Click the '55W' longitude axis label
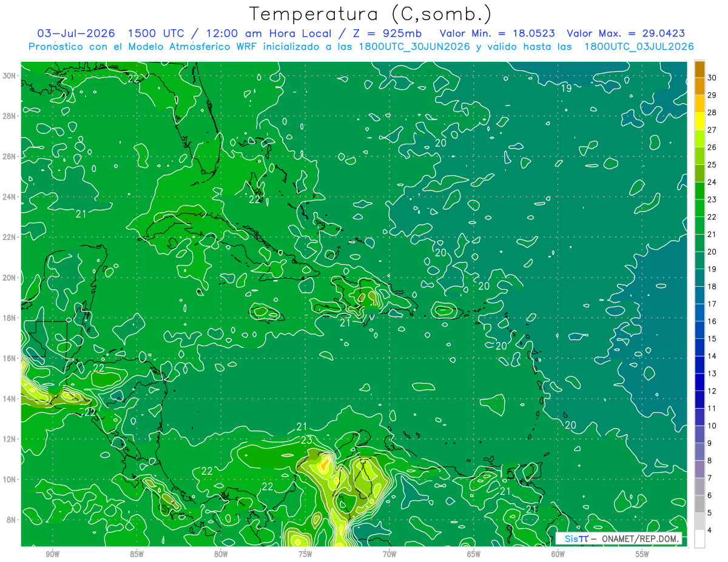The height and width of the screenshot is (562, 728). point(642,555)
